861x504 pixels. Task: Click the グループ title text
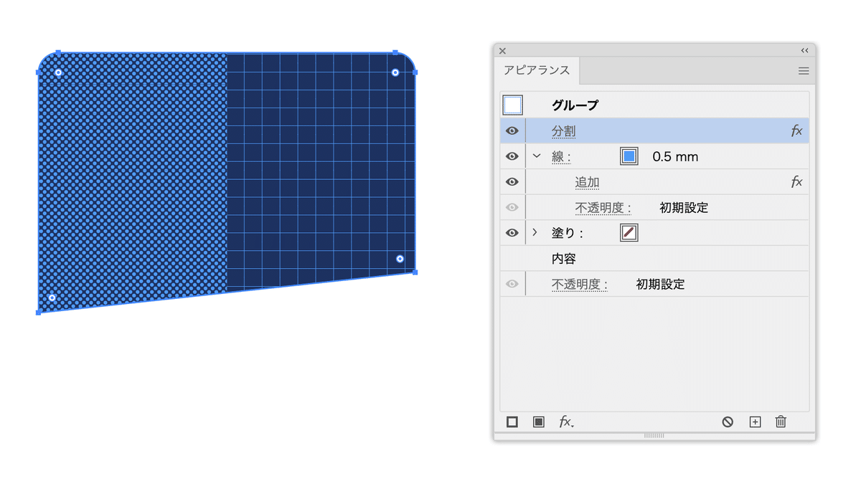click(575, 105)
